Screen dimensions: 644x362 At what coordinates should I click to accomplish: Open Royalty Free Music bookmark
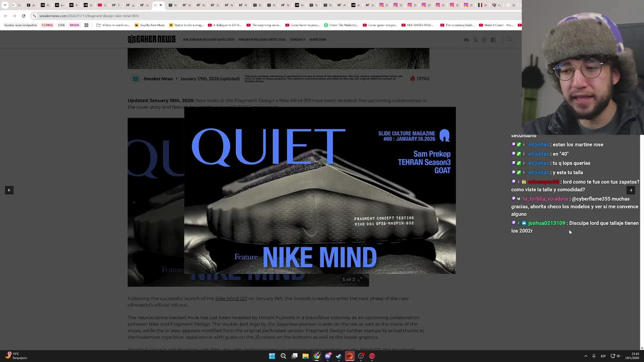tap(149, 25)
